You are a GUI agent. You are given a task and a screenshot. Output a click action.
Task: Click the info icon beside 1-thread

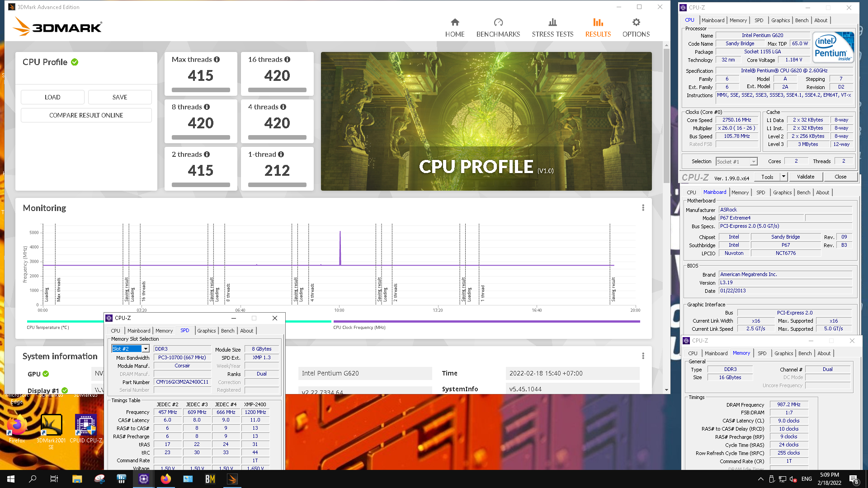click(x=281, y=155)
